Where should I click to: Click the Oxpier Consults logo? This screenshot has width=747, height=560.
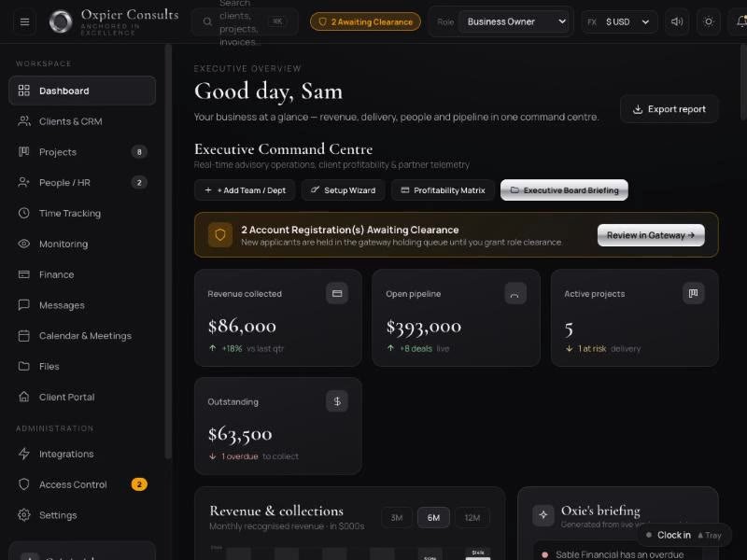(61, 21)
